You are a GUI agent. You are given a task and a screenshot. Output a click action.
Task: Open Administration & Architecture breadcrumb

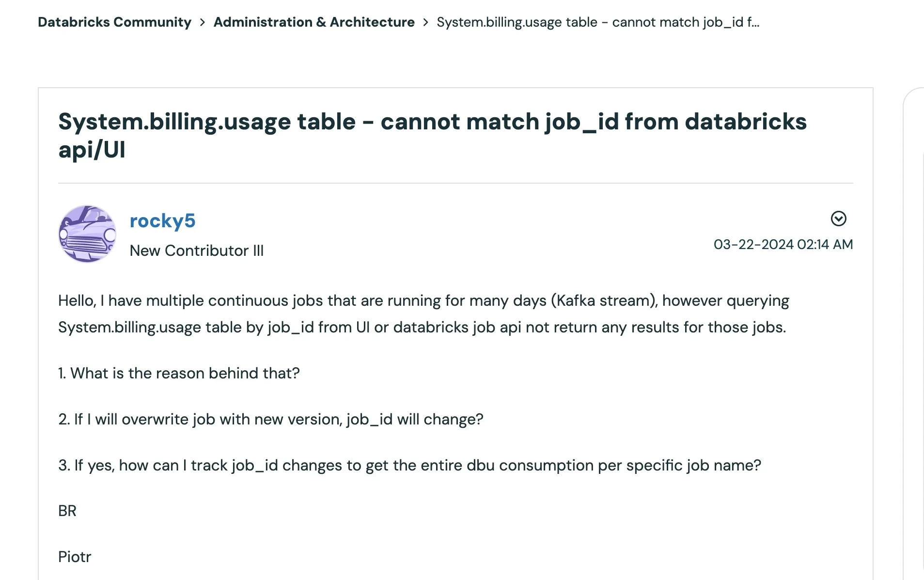(x=314, y=22)
